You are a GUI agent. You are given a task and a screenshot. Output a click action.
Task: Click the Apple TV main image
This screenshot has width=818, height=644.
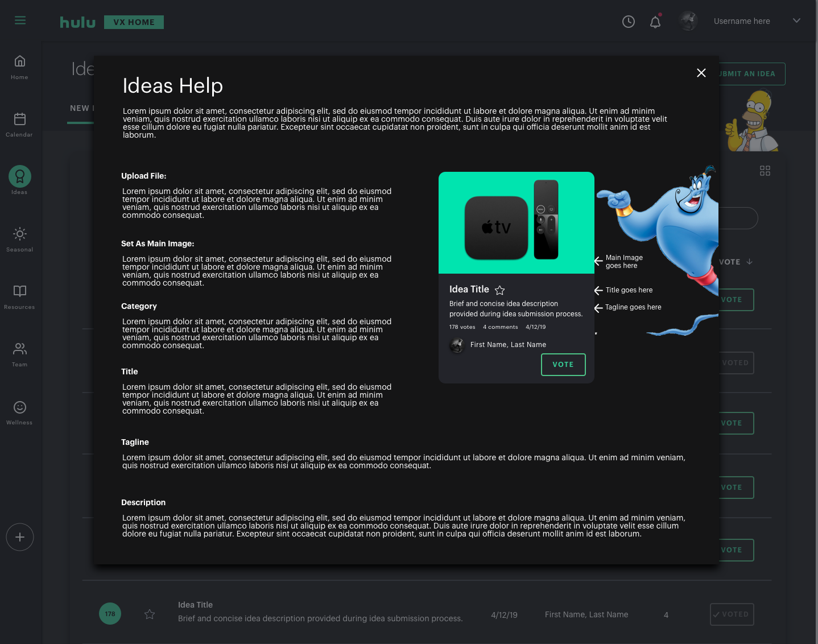point(517,222)
